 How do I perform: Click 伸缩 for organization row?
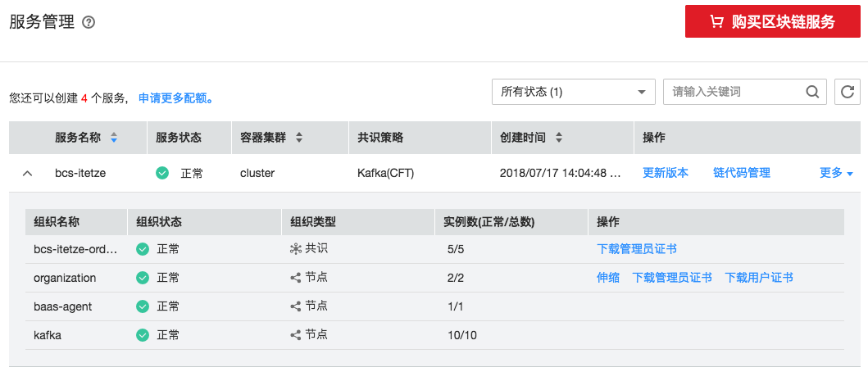pyautogui.click(x=607, y=278)
